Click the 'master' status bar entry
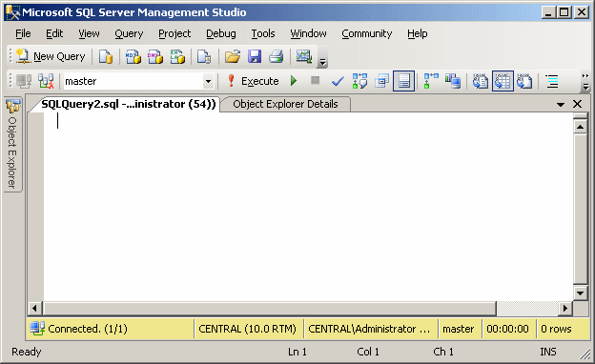595x364 pixels. 459,329
